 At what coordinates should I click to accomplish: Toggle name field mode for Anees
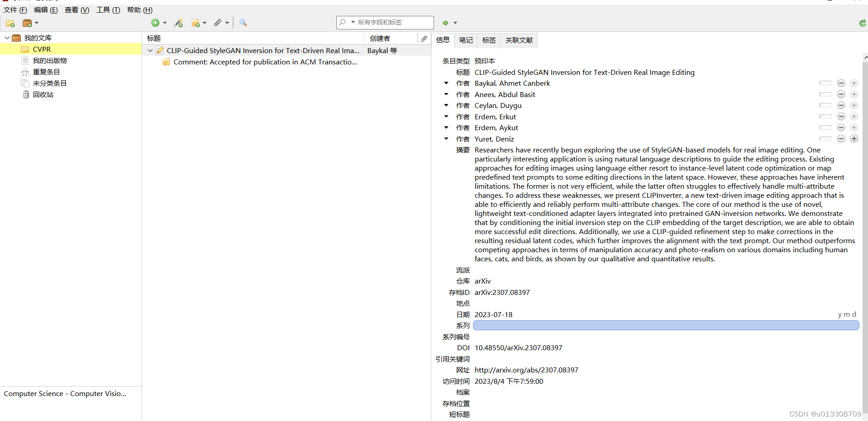point(825,94)
